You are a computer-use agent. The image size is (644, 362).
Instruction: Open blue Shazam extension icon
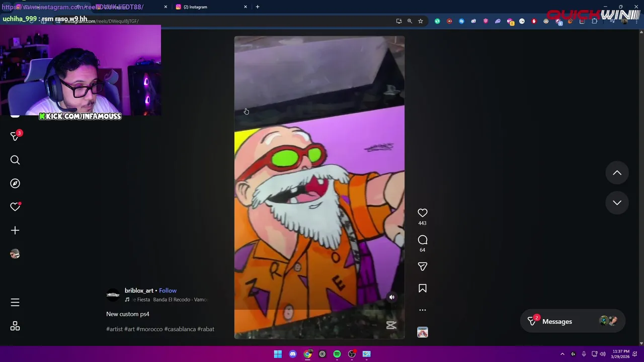tap(461, 21)
